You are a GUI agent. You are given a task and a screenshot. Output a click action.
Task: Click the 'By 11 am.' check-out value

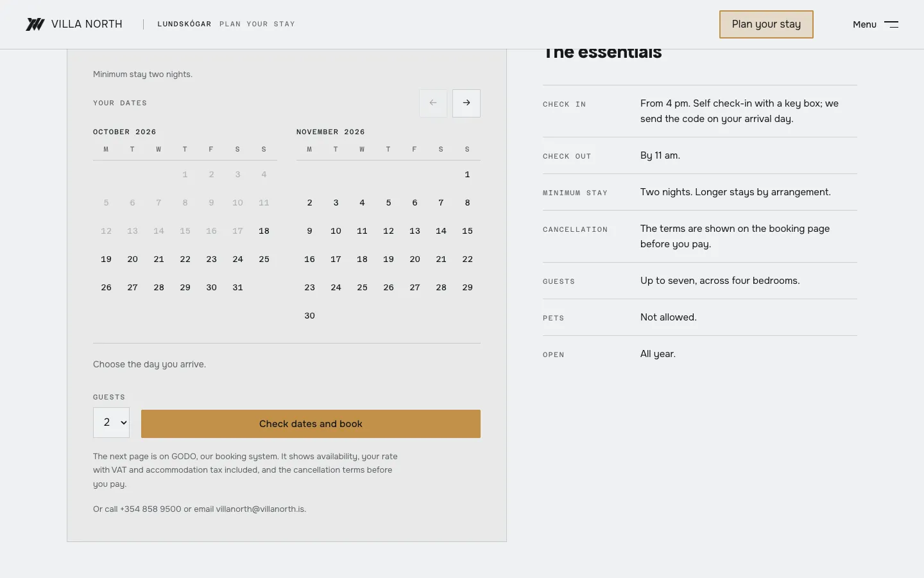pyautogui.click(x=660, y=155)
